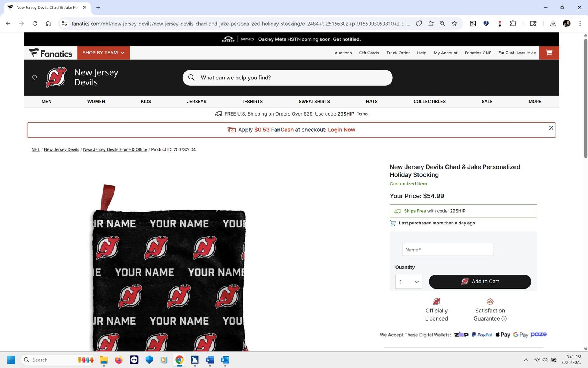The image size is (588, 368).
Task: Open the Auctions link
Action: (343, 53)
